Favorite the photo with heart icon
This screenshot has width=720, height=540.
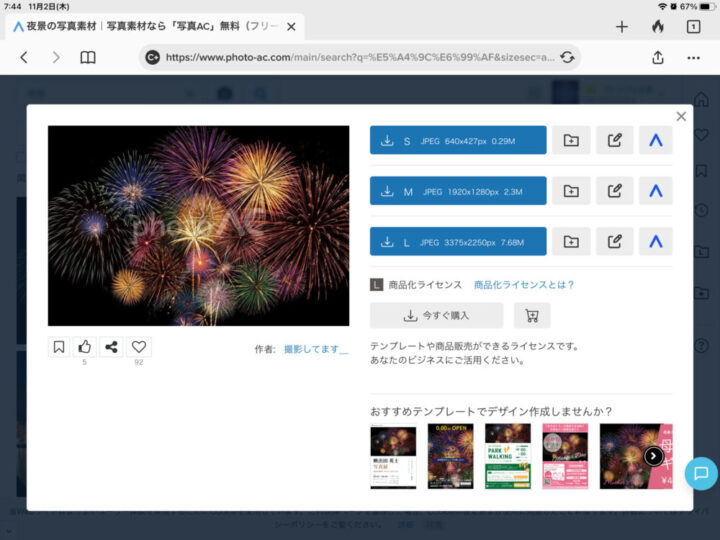(x=139, y=347)
